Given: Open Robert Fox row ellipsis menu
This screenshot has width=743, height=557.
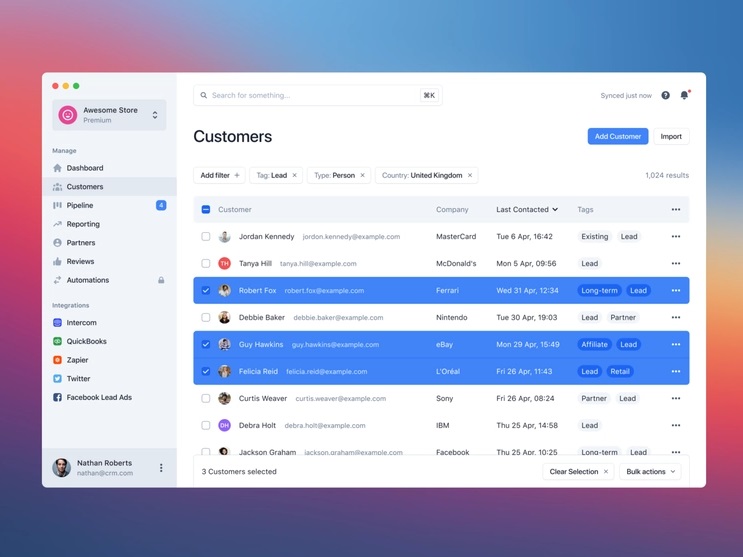Looking at the screenshot, I should click(676, 291).
